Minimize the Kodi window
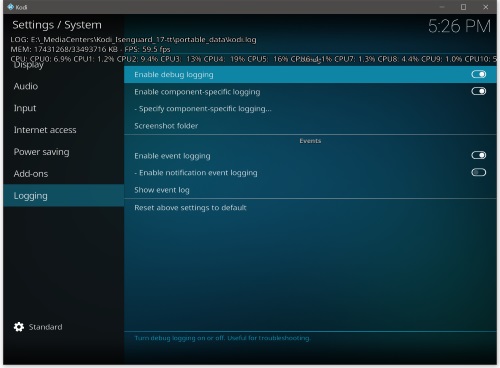 (x=442, y=7)
